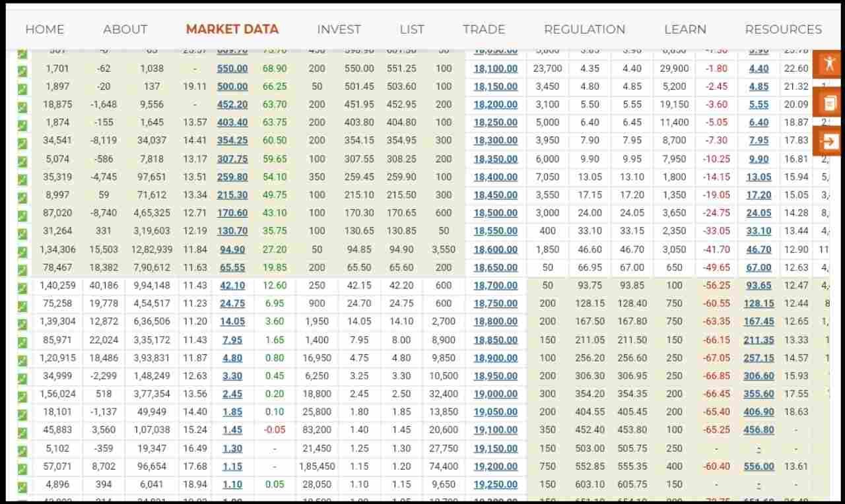Open the chart icon for the 18,700.00 strike row

22,288
